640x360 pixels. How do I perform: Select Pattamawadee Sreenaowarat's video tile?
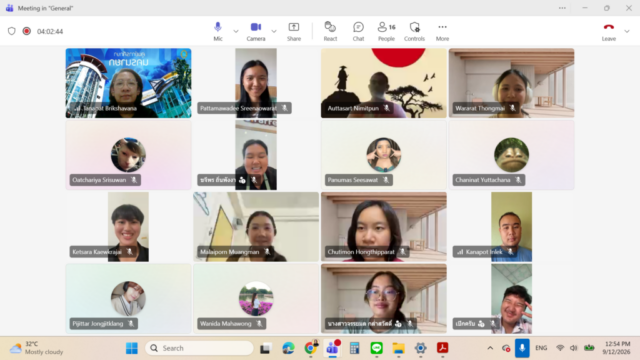[x=256, y=83]
